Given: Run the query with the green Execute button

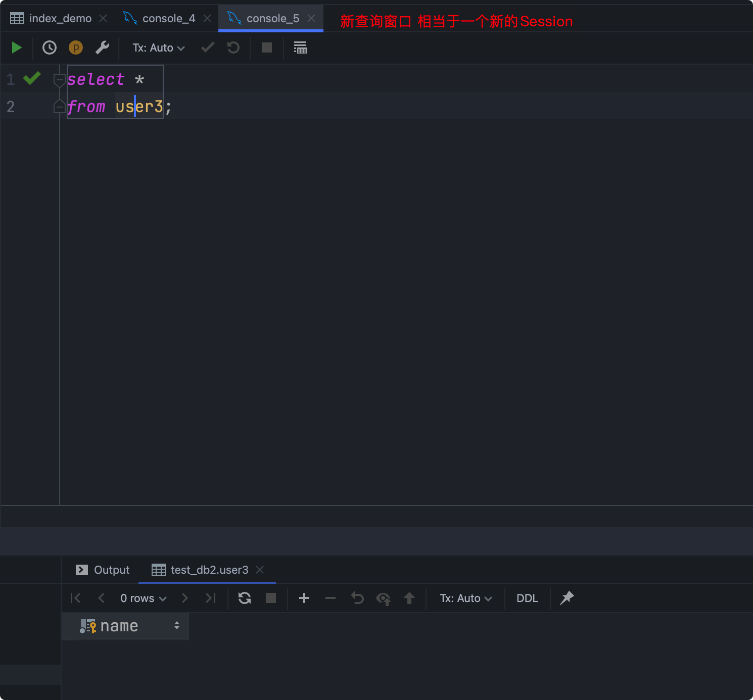Looking at the screenshot, I should pos(17,47).
